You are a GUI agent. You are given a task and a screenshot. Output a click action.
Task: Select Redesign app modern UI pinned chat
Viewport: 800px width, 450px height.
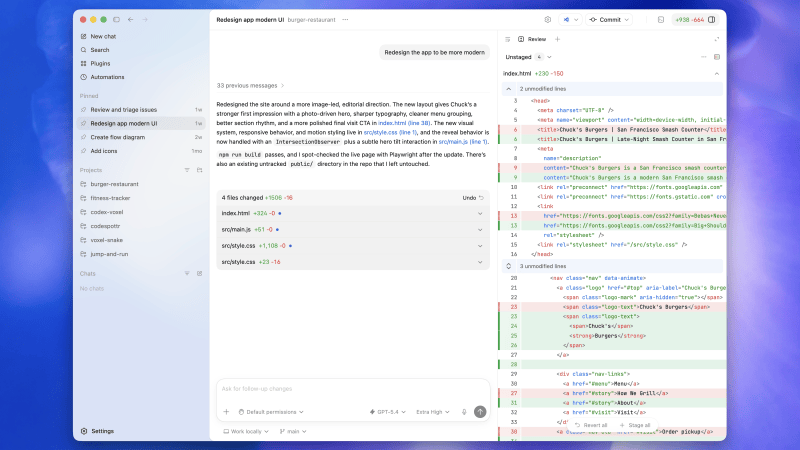[141, 123]
